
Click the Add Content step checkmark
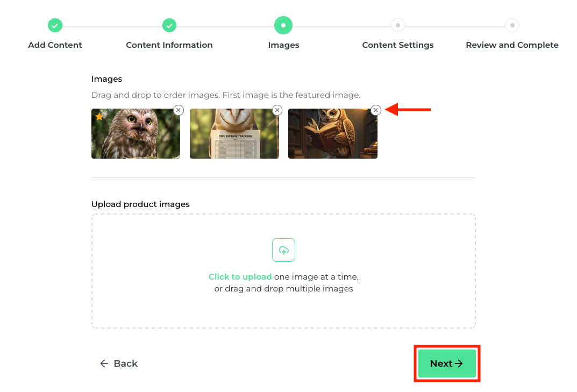55,26
